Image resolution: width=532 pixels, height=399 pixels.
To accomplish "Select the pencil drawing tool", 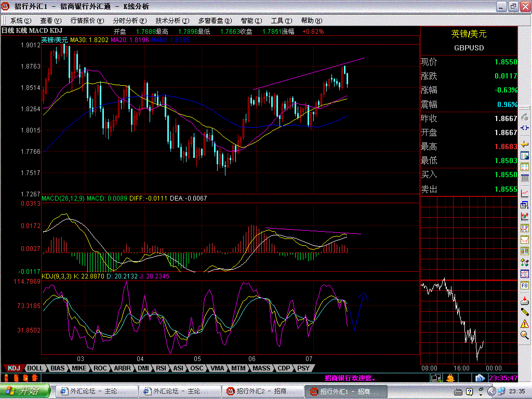I will 525,311.
